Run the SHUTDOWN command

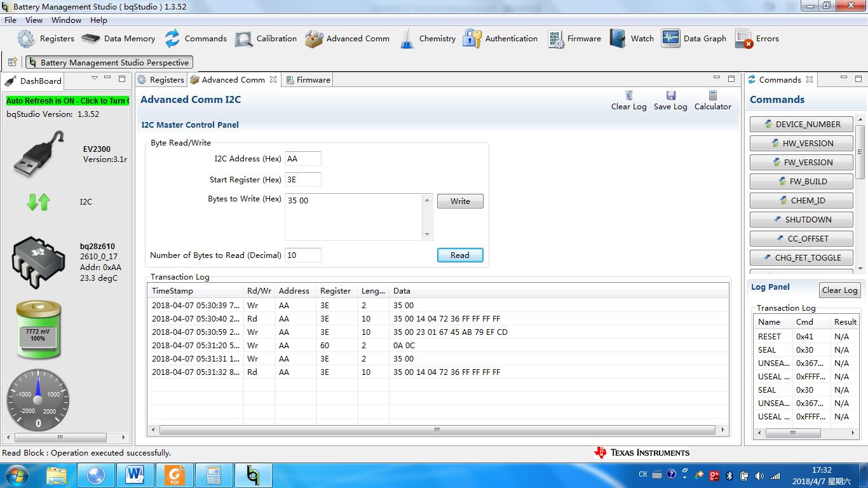802,219
